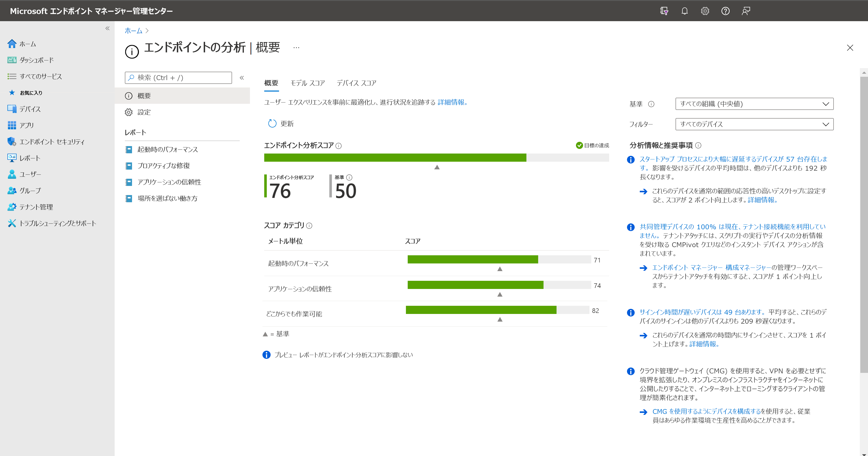Click info icon next to エンドポイント分析スコア
This screenshot has height=456, width=868.
point(339,146)
